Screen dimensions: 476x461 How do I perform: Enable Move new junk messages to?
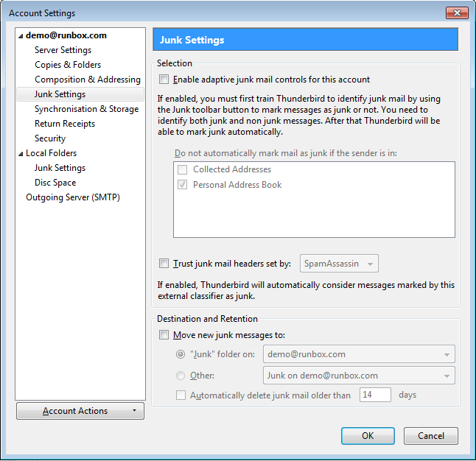[164, 335]
